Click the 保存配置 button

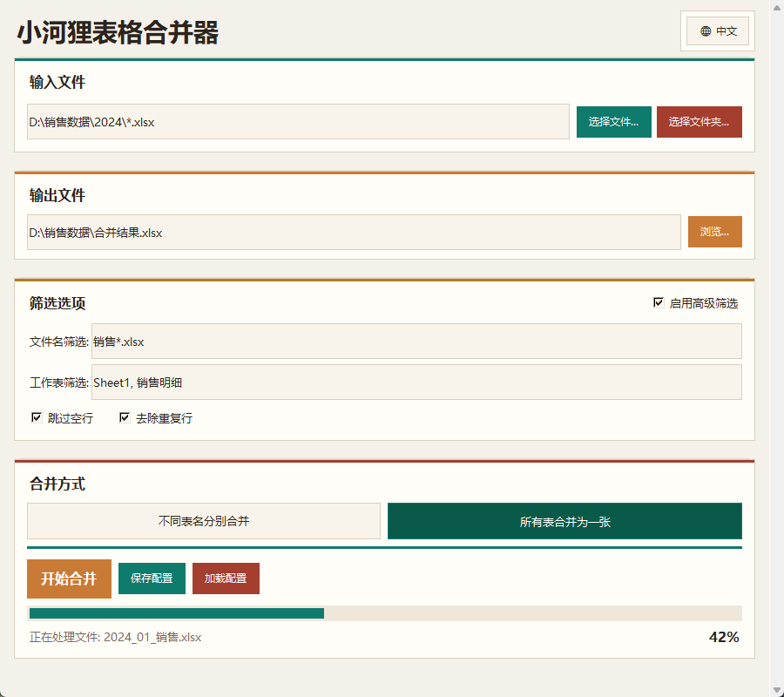pos(152,579)
